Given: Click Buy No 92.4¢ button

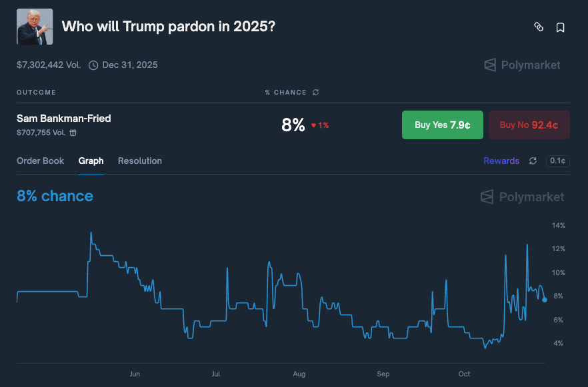Looking at the screenshot, I should click(529, 125).
